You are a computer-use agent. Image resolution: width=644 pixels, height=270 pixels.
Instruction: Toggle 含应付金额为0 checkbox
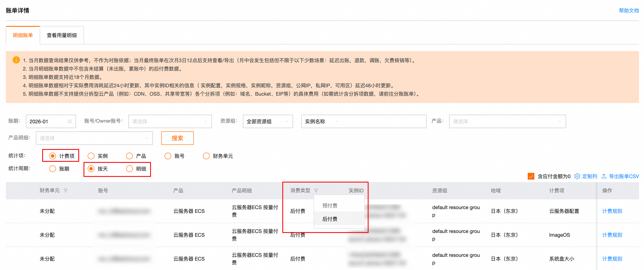pyautogui.click(x=531, y=176)
